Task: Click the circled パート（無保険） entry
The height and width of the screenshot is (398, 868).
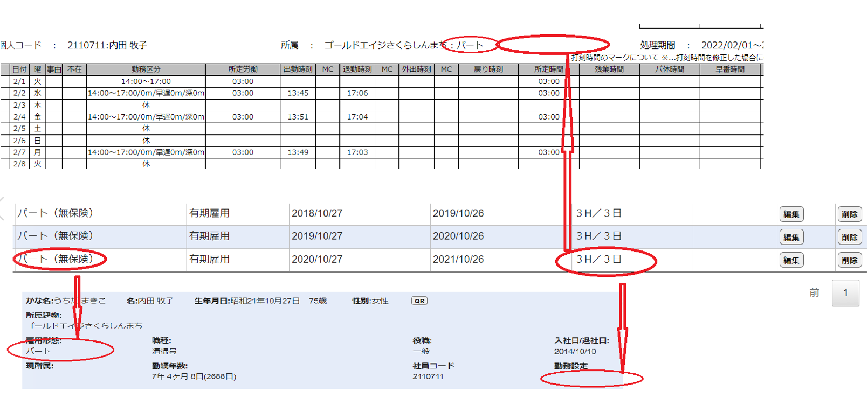Action: 56,259
